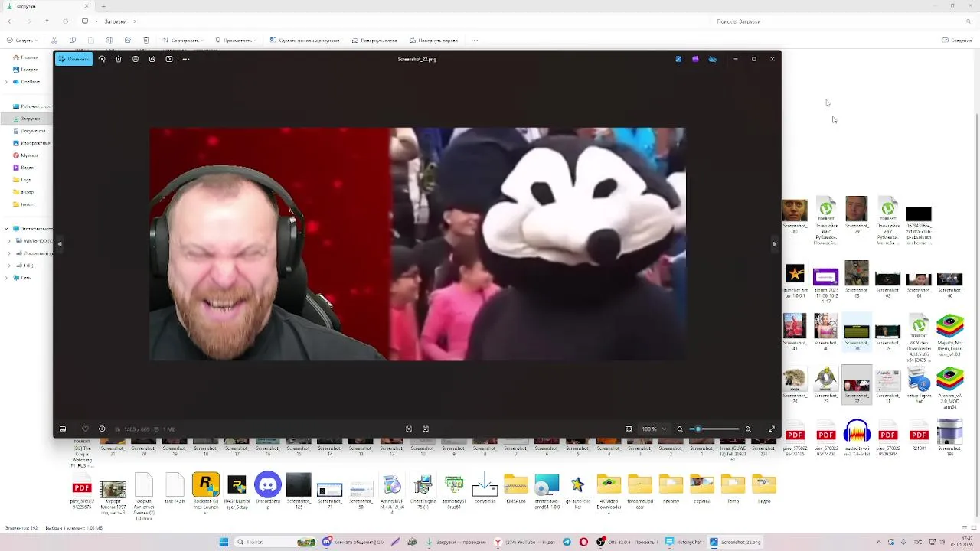
Task: Select the launcher_setup star icon file
Action: pos(795,280)
